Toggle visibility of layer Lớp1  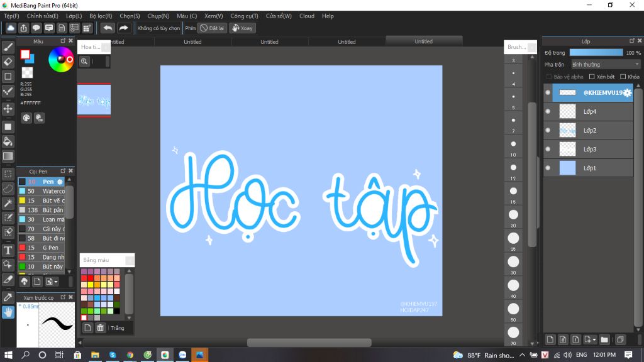click(548, 168)
